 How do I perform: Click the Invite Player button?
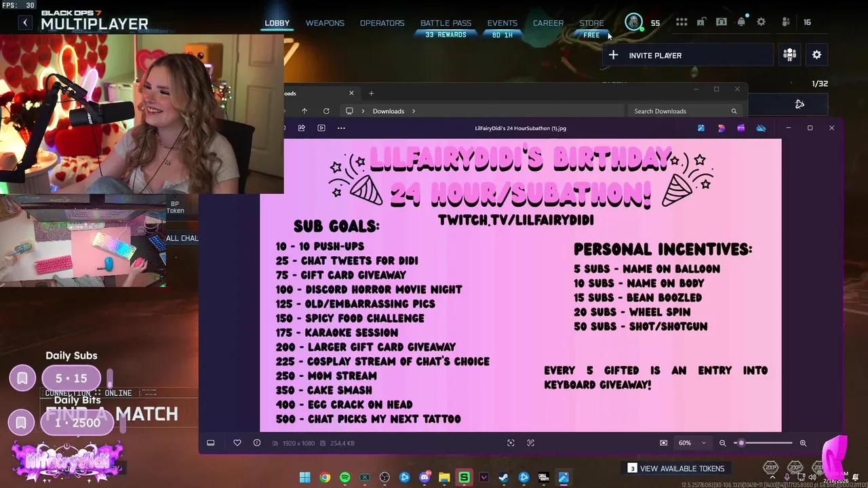[x=688, y=56]
